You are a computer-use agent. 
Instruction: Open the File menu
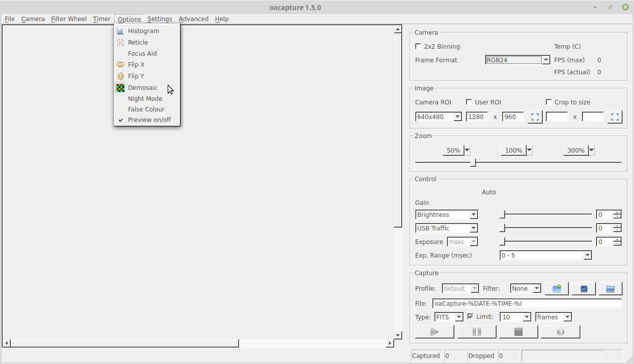point(10,19)
